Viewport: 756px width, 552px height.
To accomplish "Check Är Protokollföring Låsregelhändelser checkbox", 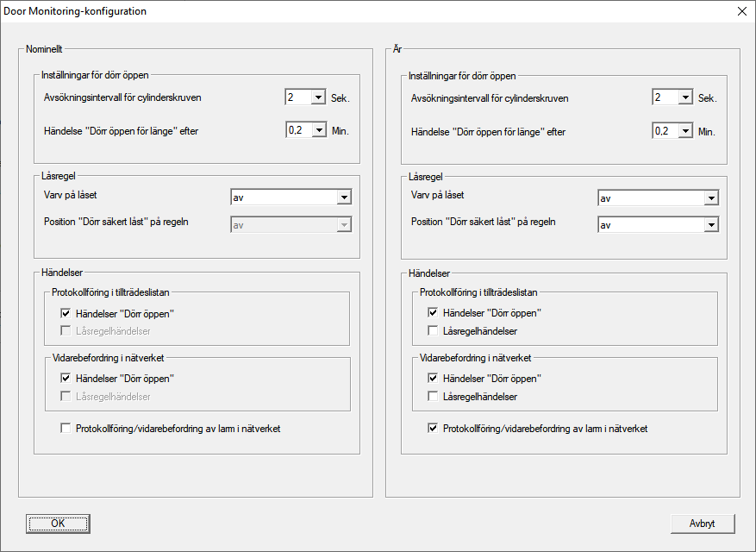I will coord(434,331).
